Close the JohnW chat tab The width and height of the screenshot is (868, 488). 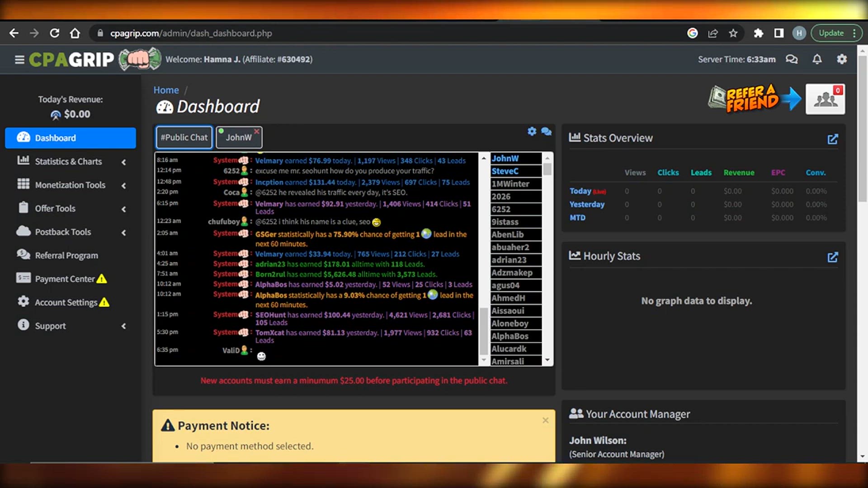[x=256, y=131]
